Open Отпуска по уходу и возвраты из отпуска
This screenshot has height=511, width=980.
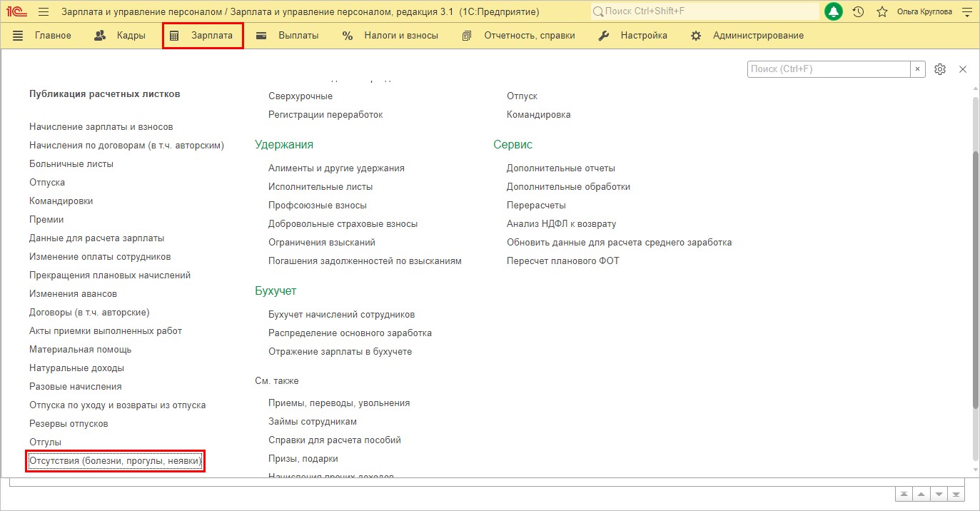[x=118, y=405]
